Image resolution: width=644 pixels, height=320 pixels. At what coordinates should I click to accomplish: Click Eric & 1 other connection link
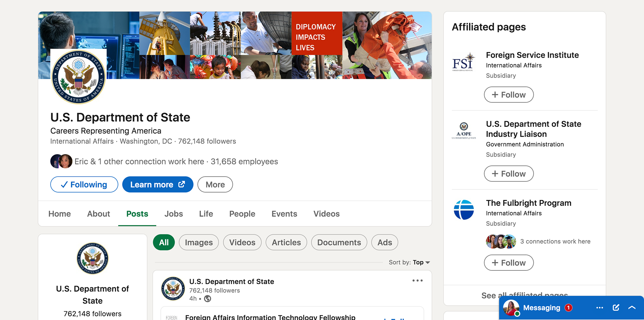[x=139, y=161]
